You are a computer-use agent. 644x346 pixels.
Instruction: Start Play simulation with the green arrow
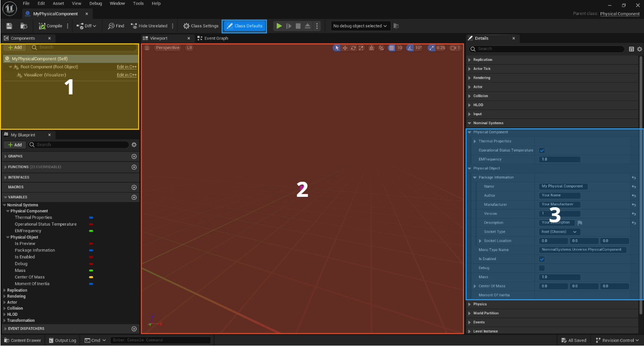click(x=279, y=26)
